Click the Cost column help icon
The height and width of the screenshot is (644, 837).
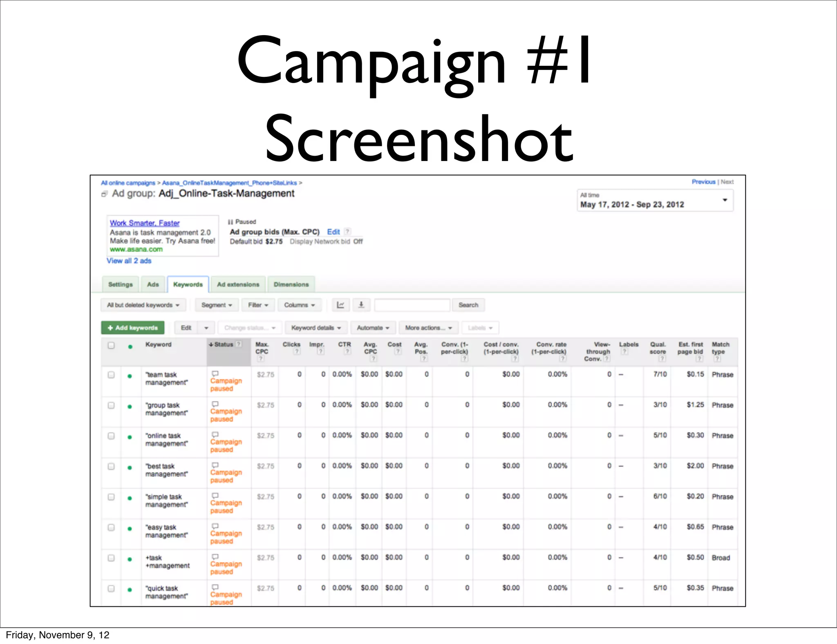click(398, 351)
